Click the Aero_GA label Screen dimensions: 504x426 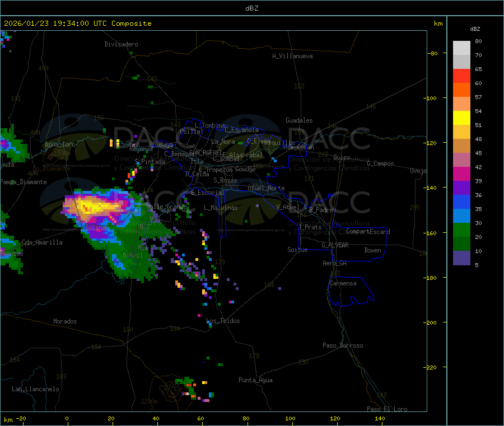point(335,263)
